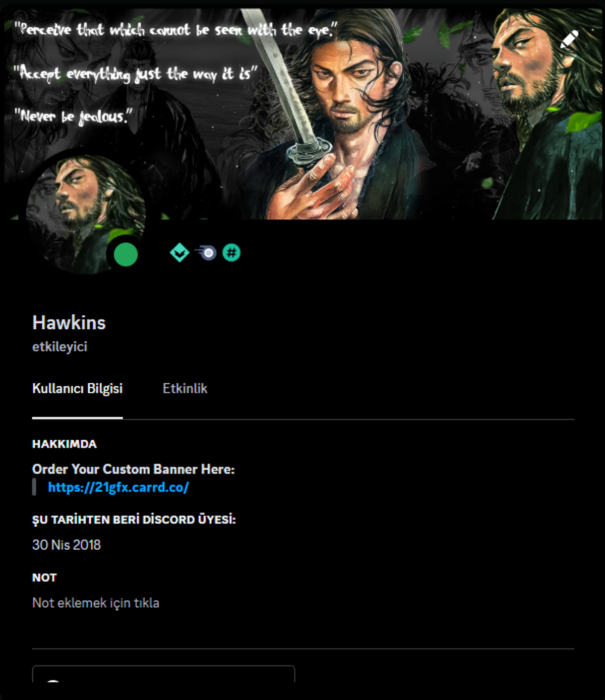Click the green online status indicator

126,255
